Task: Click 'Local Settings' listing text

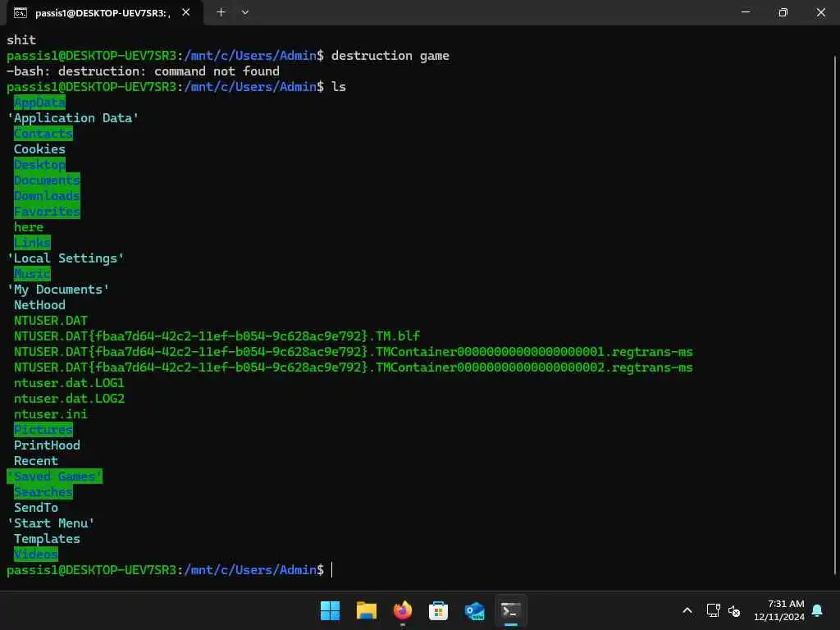Action: [x=66, y=258]
